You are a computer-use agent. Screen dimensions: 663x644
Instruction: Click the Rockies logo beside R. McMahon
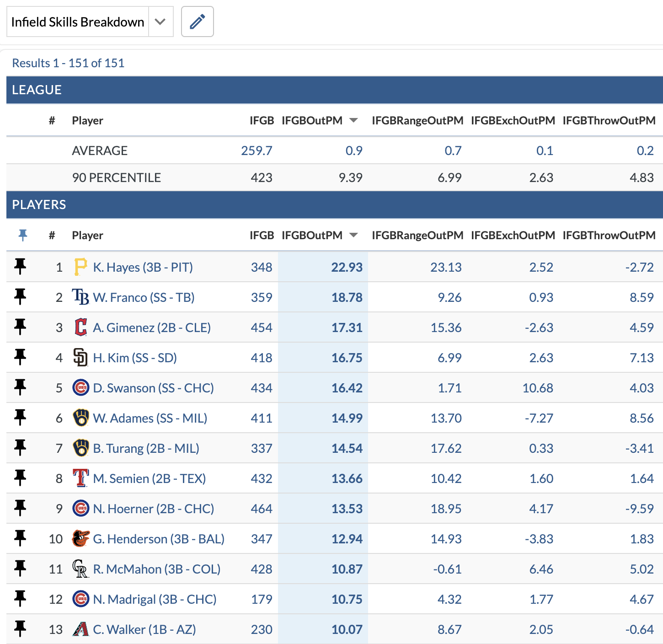point(80,569)
